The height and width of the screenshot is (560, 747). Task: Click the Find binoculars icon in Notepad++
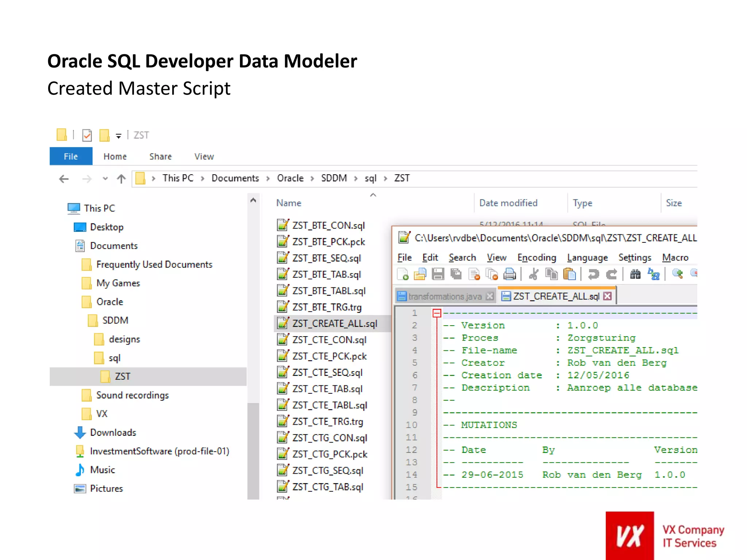(635, 274)
